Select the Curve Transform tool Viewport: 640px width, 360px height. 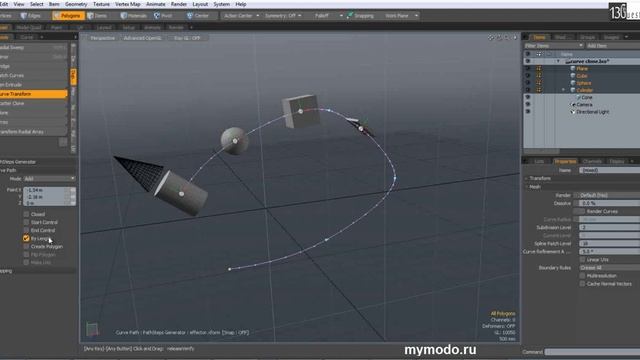(33, 94)
